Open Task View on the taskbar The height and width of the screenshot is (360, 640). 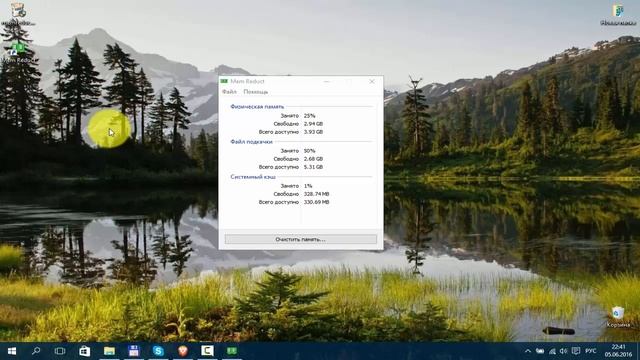click(x=60, y=351)
